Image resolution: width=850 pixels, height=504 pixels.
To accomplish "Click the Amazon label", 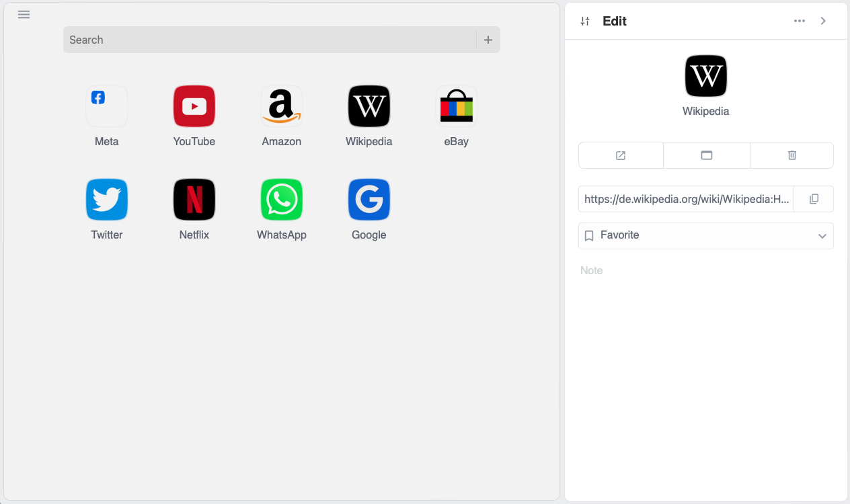I will [x=282, y=142].
